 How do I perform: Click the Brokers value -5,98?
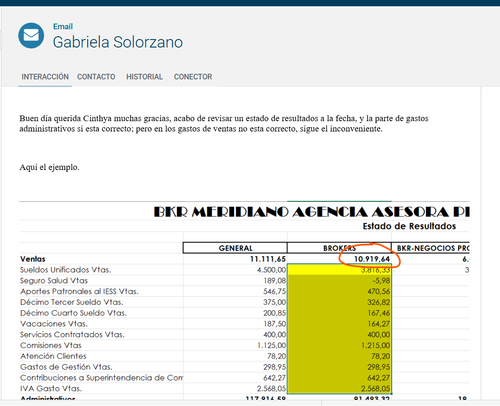(381, 280)
